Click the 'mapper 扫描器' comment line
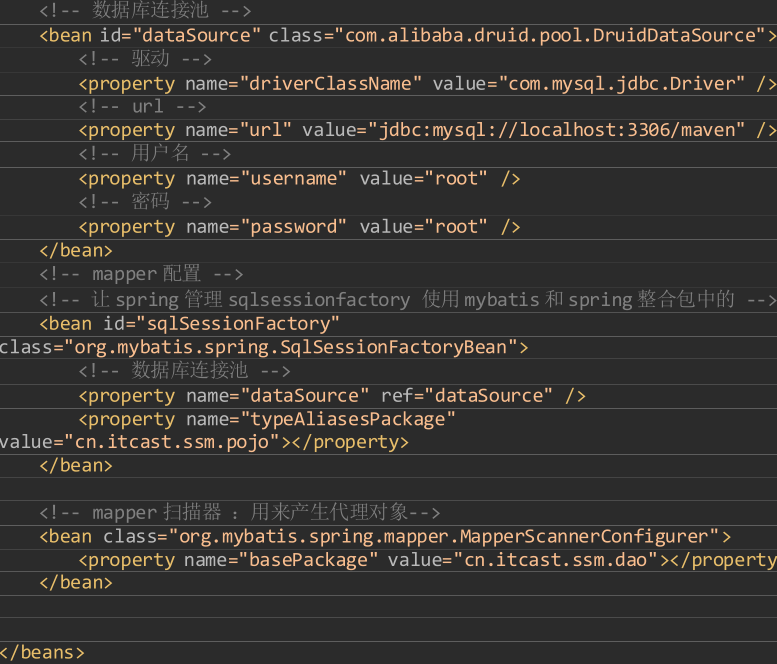The height and width of the screenshot is (664, 777). (x=239, y=512)
